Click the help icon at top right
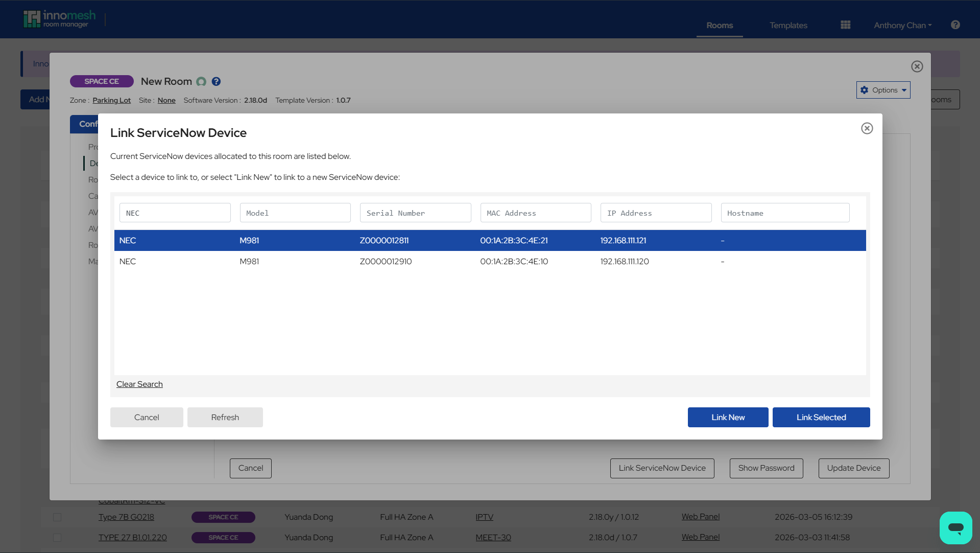Screen dimensions: 980x553 [955, 25]
